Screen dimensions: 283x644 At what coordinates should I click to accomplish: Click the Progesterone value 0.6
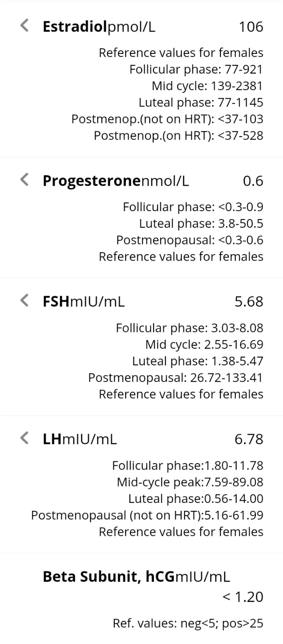(253, 181)
